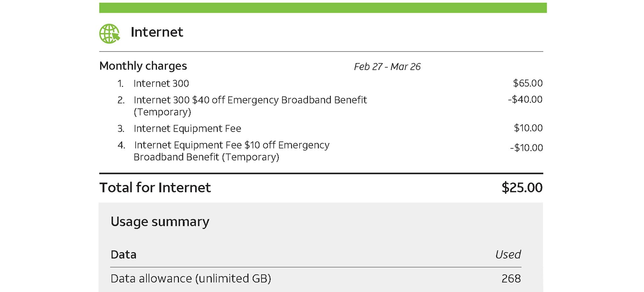
Task: Click the green Internet globe icon
Action: coord(109,34)
